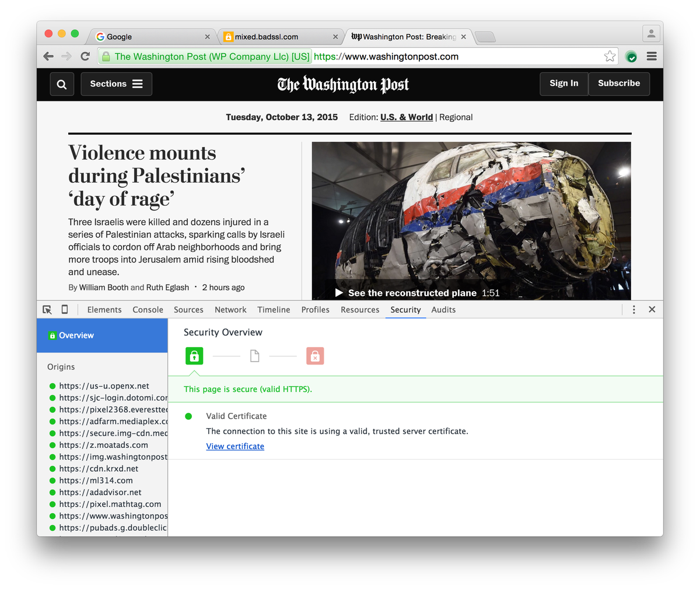Image resolution: width=700 pixels, height=589 pixels.
Task: Select the Regional edition link
Action: [x=456, y=117]
